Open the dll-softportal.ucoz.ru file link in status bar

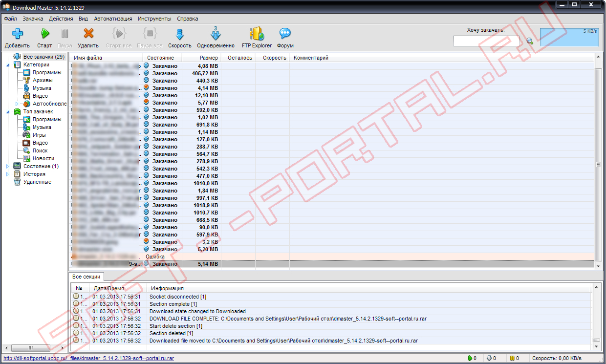pos(88,358)
